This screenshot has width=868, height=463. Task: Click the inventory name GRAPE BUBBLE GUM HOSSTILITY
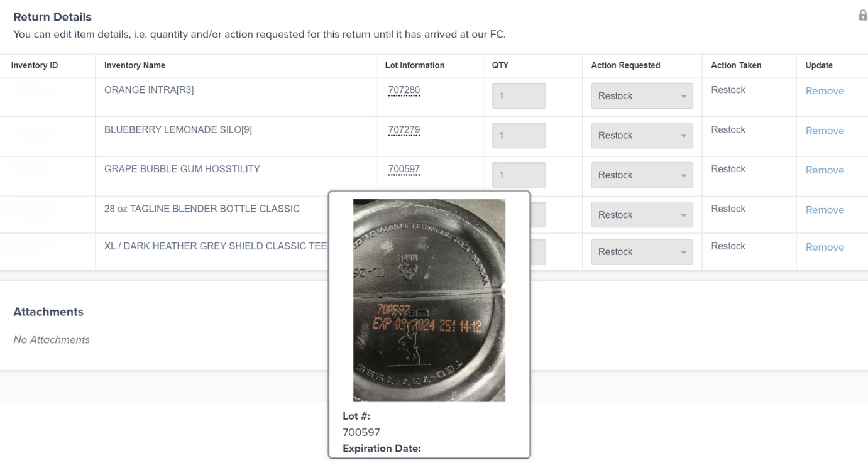182,168
